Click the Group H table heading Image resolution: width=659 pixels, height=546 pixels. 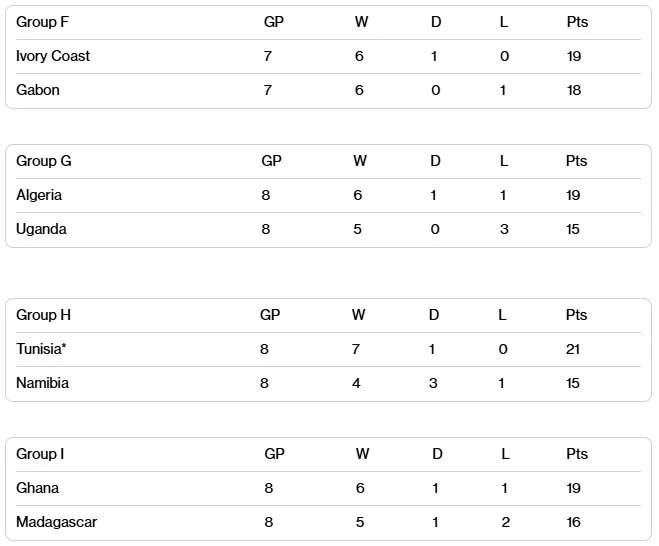click(x=44, y=315)
